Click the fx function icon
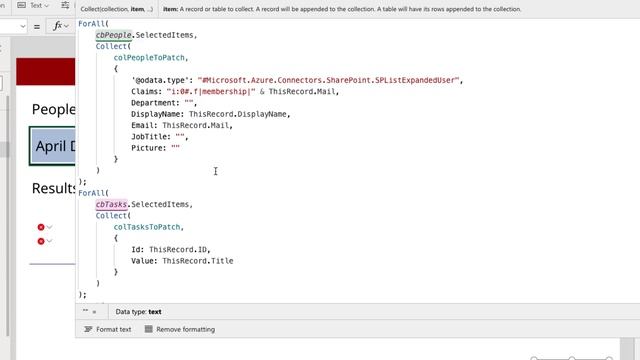The width and height of the screenshot is (640, 360). coord(58,26)
